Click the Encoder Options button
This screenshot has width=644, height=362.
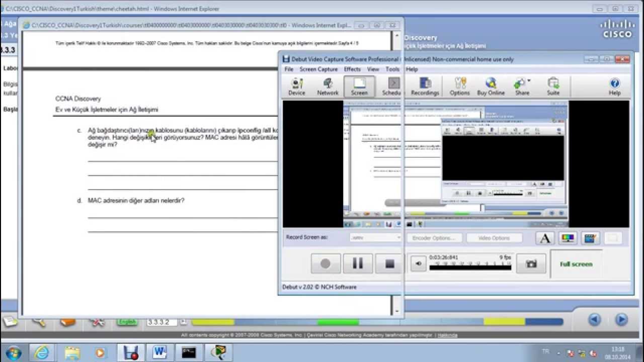tap(434, 238)
